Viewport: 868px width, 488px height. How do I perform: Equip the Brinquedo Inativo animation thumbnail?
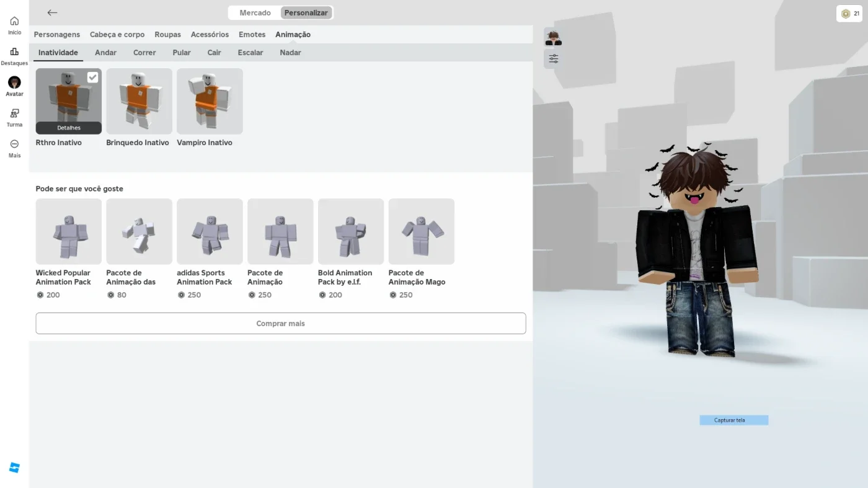click(139, 101)
